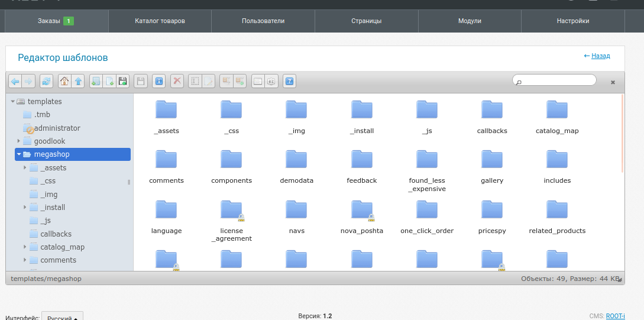Open the Настройки tab
The image size is (644, 320).
coord(573,21)
